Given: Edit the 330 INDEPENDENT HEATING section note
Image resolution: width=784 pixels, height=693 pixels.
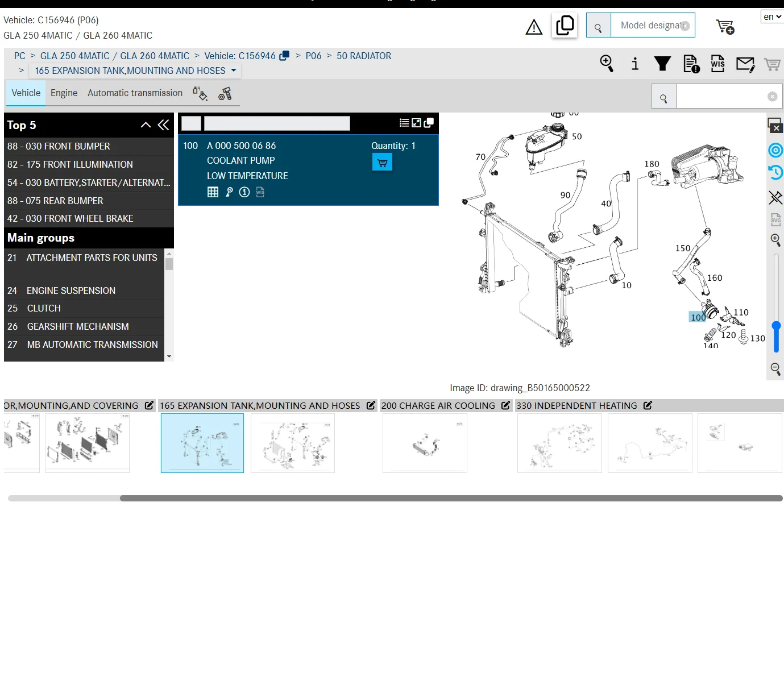Looking at the screenshot, I should 648,405.
